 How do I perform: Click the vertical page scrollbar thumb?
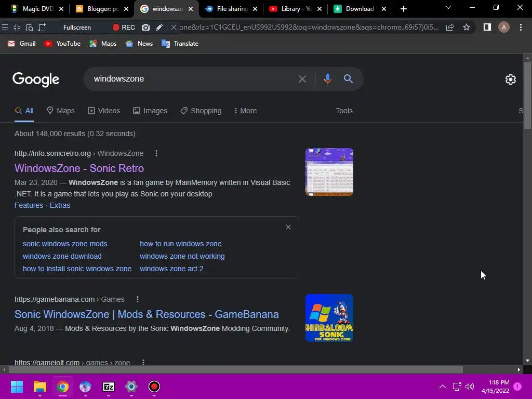click(527, 96)
